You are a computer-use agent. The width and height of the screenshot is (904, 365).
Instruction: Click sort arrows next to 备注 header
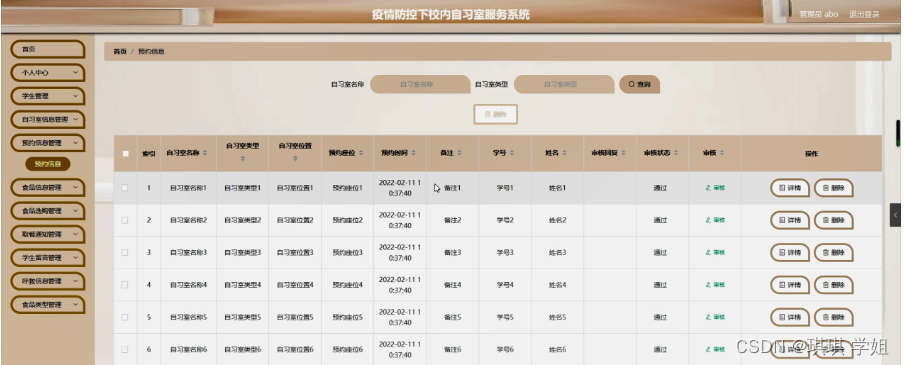459,153
